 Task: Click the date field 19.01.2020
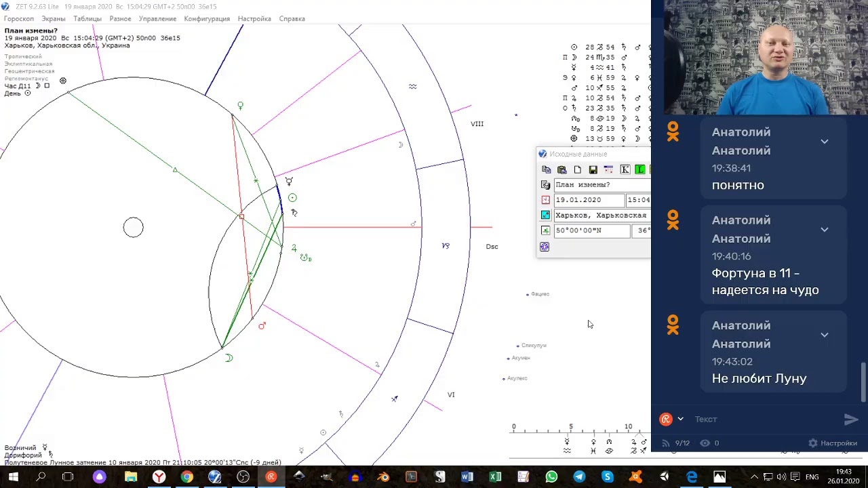(x=589, y=200)
